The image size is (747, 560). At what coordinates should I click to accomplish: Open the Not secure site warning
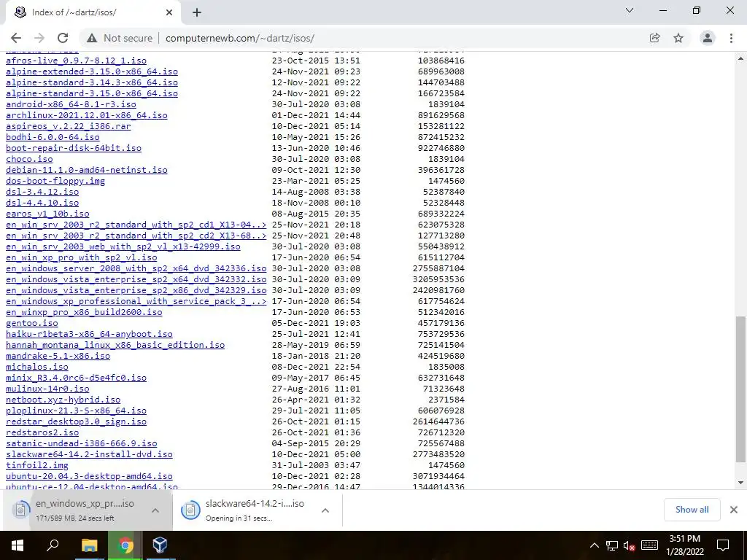(120, 38)
